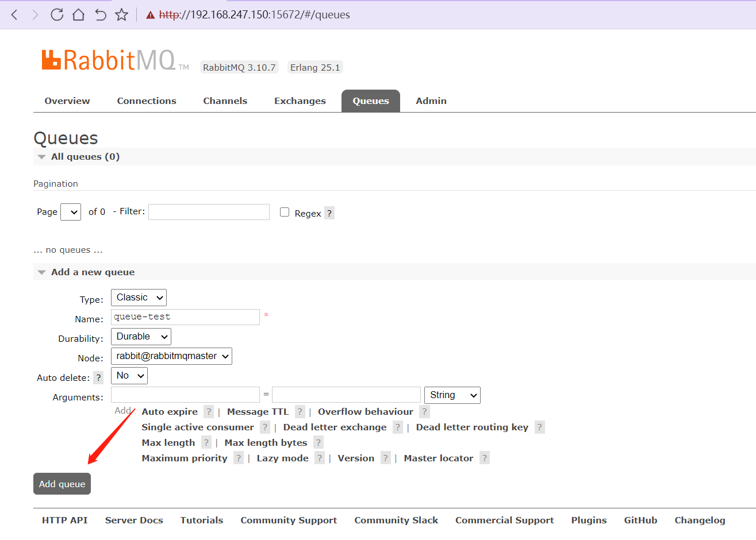Open the Auto delete dropdown

(129, 376)
